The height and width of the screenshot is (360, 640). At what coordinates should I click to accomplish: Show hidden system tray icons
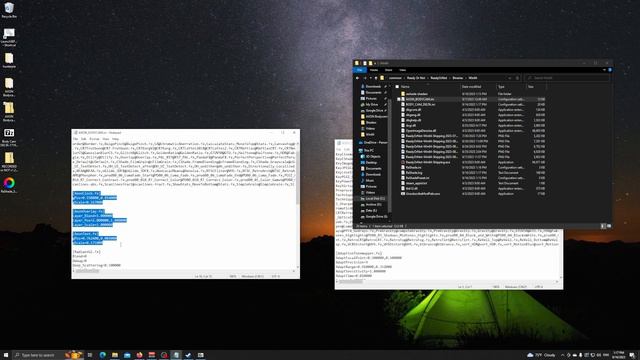pyautogui.click(x=562, y=355)
